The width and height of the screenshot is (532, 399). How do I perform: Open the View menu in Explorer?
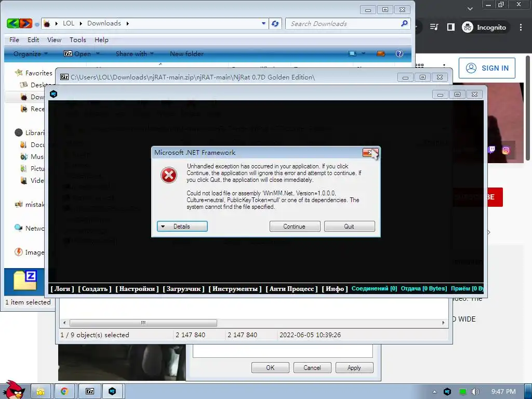(x=54, y=39)
